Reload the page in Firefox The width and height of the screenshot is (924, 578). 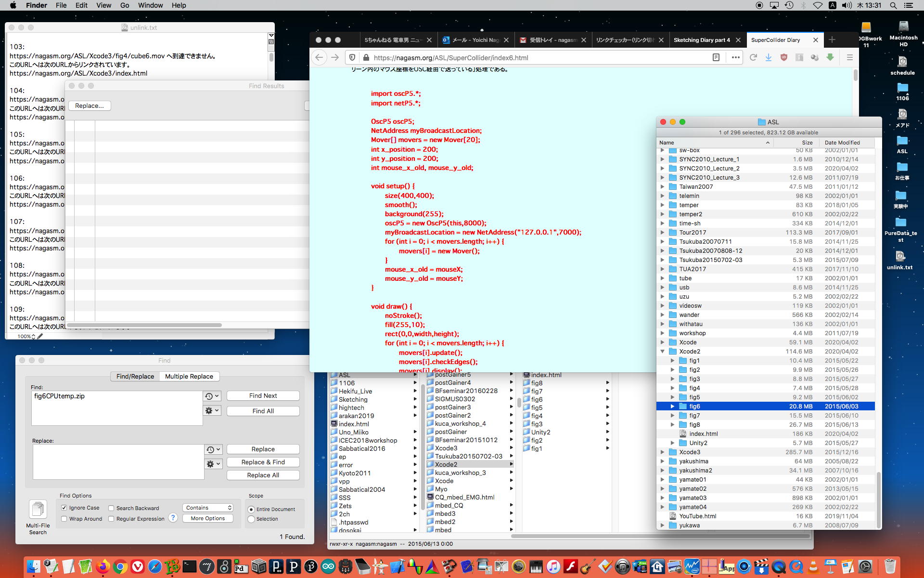click(753, 57)
